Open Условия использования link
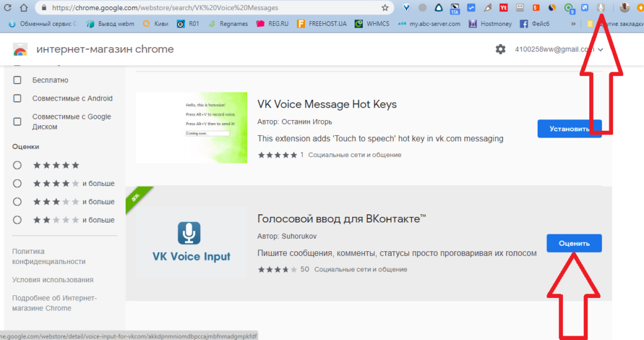 (53, 280)
